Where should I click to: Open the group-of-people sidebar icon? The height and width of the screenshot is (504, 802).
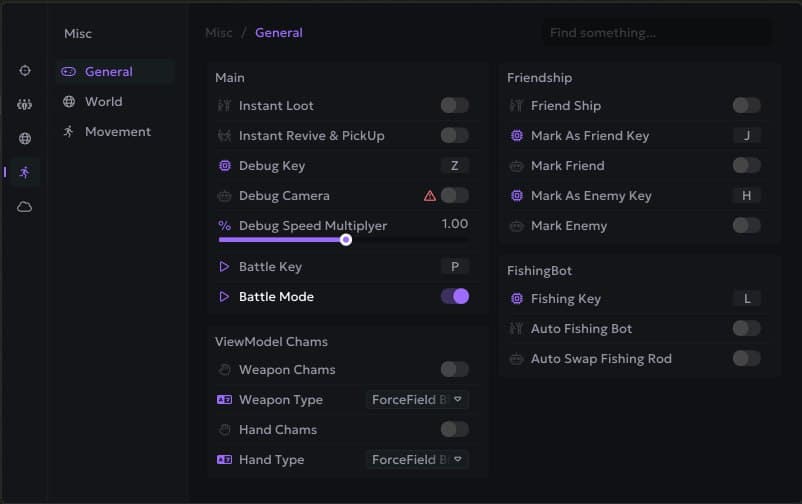coord(25,105)
